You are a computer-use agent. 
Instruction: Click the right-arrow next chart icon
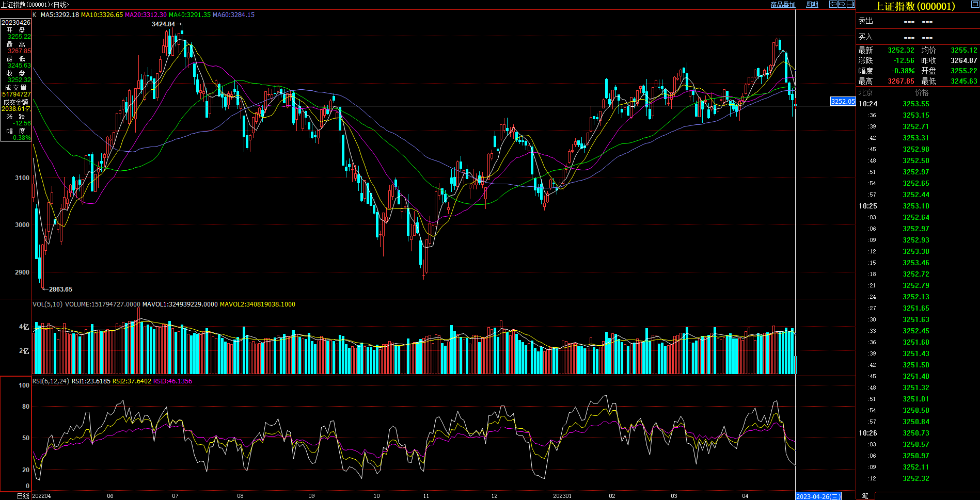[842, 4]
